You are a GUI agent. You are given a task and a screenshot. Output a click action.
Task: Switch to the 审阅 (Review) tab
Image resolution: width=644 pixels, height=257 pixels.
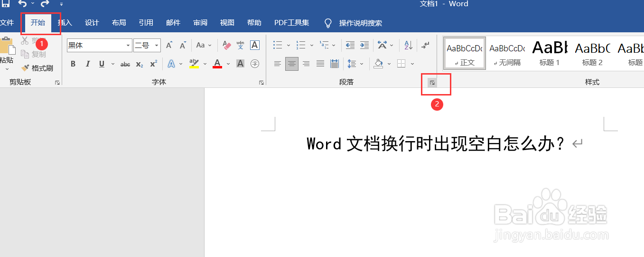(x=200, y=23)
